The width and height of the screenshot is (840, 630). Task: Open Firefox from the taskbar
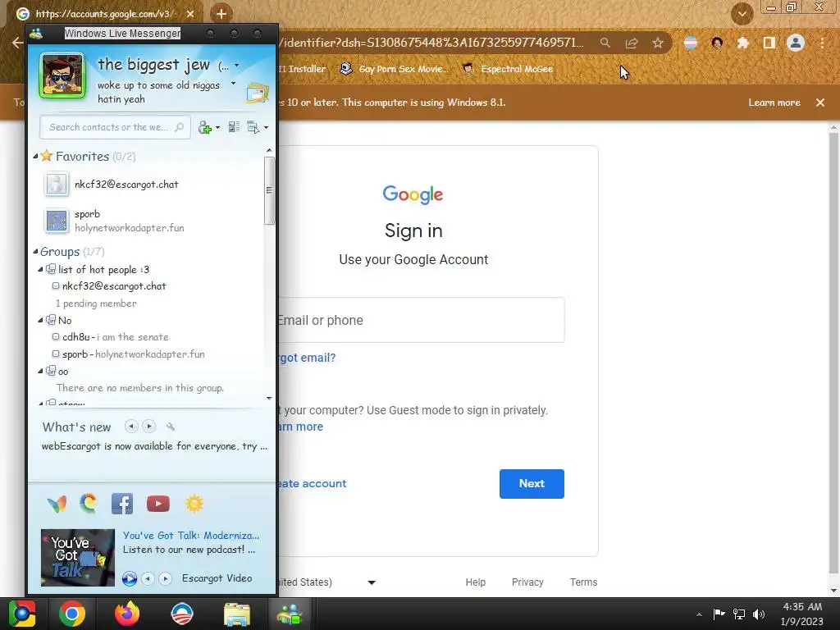coord(127,614)
